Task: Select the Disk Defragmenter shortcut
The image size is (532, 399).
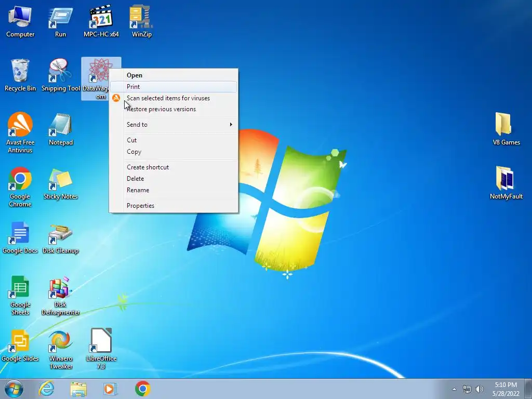Action: coord(60,296)
